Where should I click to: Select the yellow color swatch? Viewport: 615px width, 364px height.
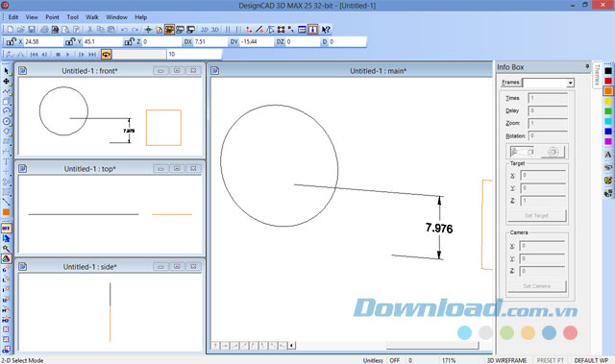point(608,101)
